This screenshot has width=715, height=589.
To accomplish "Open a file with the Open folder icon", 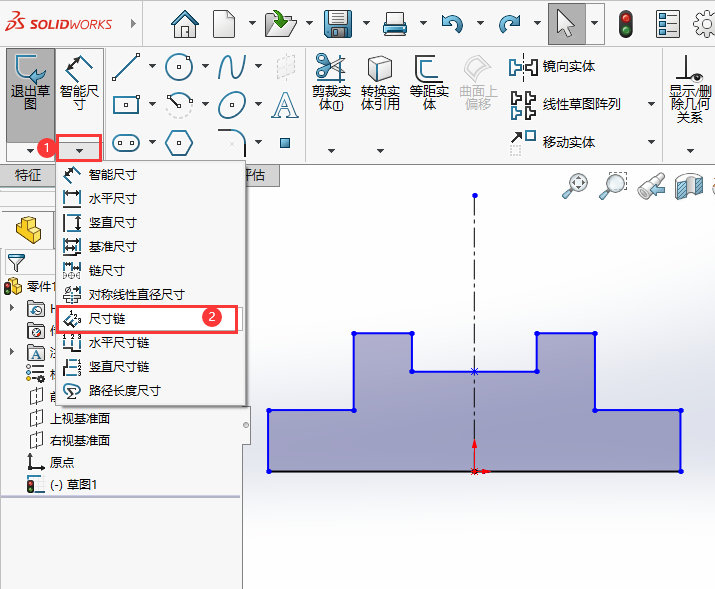I will (280, 23).
